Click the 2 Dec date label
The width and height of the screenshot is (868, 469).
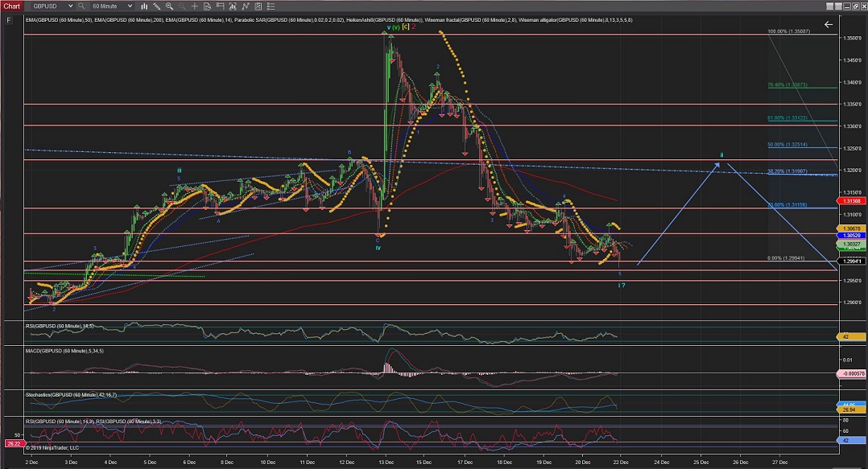(x=31, y=463)
